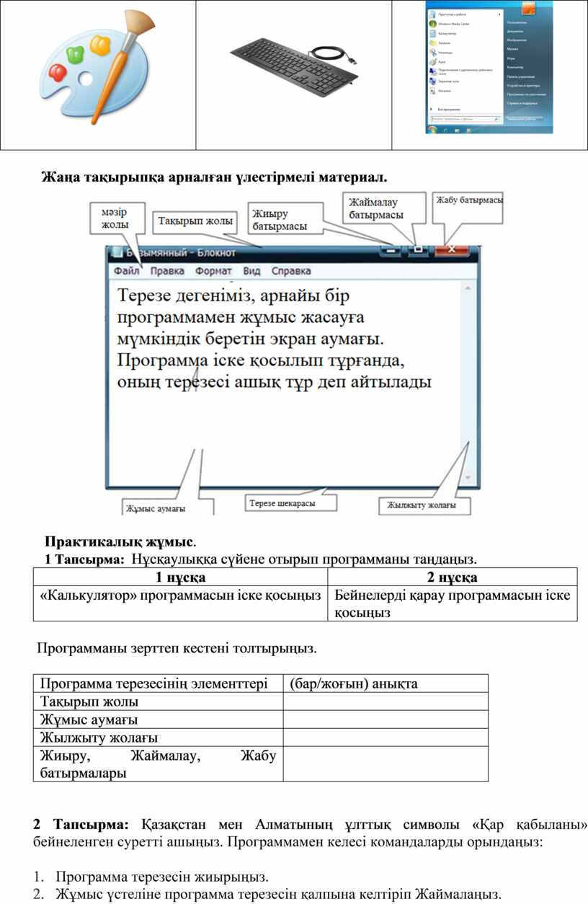The image size is (588, 904).
Task: Minimize the Блокнот window
Action: click(391, 250)
